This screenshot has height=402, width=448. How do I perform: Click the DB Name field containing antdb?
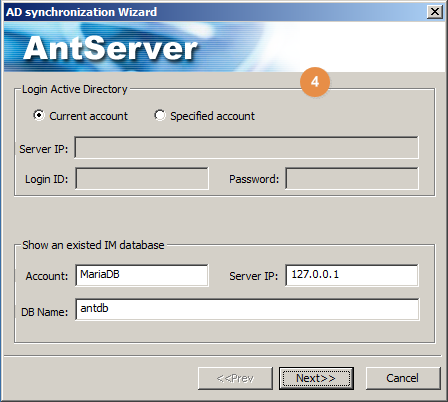click(247, 309)
